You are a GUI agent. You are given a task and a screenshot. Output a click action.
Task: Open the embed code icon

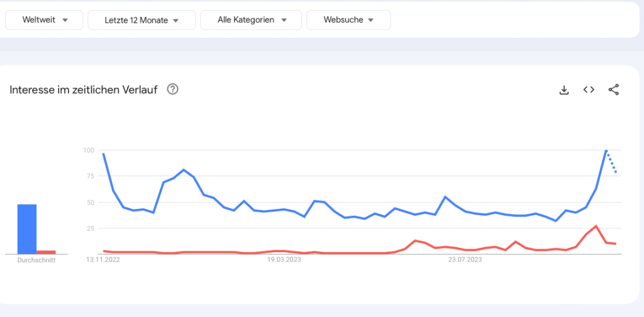pos(589,90)
